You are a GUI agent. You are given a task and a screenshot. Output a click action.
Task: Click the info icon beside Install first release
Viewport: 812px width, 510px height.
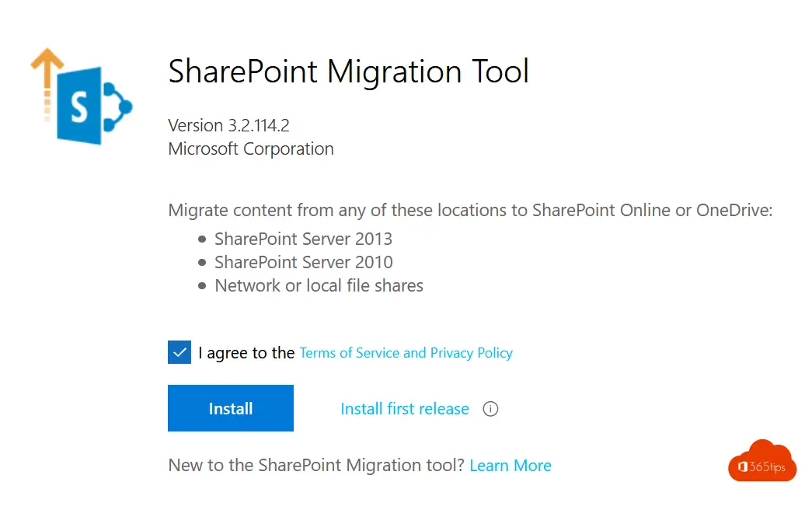490,409
